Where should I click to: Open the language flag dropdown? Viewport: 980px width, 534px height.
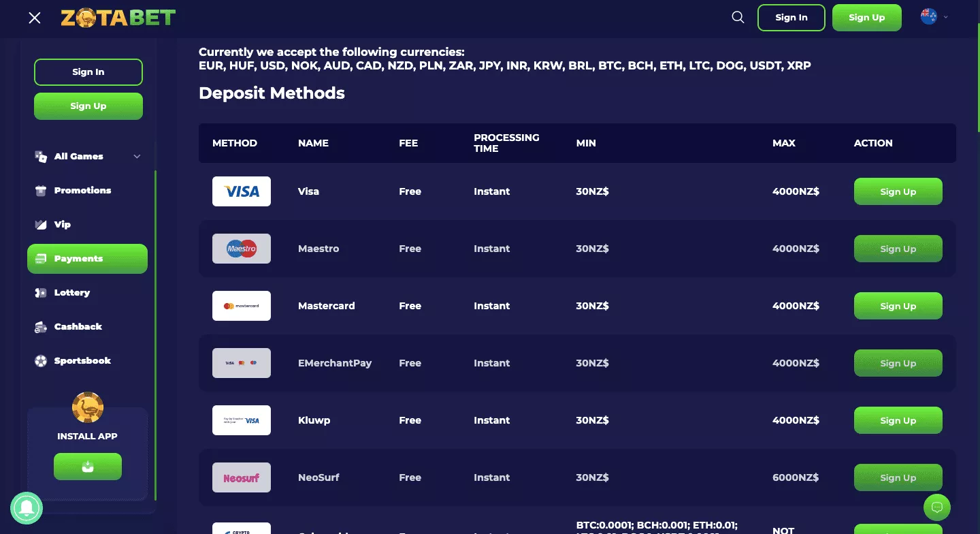(934, 17)
